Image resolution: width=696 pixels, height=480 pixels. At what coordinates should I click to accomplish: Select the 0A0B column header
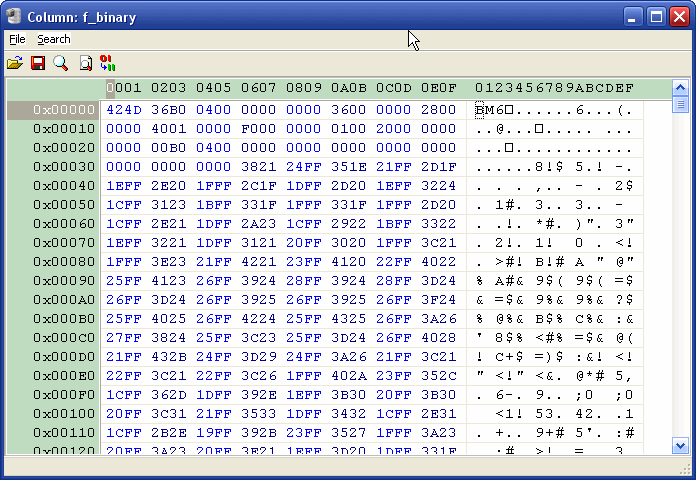point(349,88)
